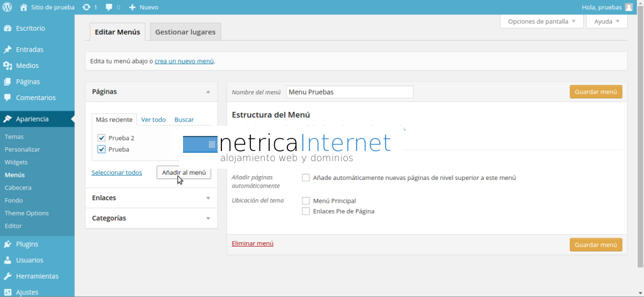Image resolution: width=644 pixels, height=297 pixels.
Task: Check the Enlaces Pie de Página checkbox
Action: (x=306, y=211)
